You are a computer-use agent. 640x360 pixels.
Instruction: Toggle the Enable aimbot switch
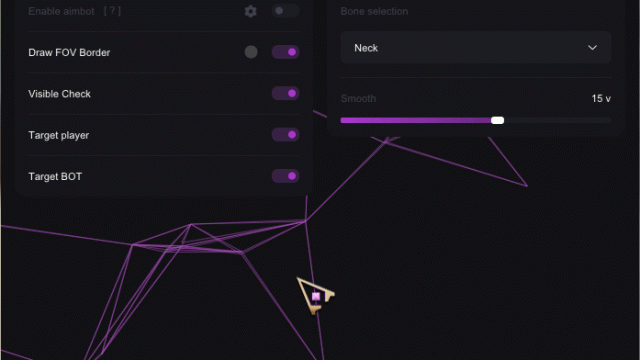(x=285, y=11)
